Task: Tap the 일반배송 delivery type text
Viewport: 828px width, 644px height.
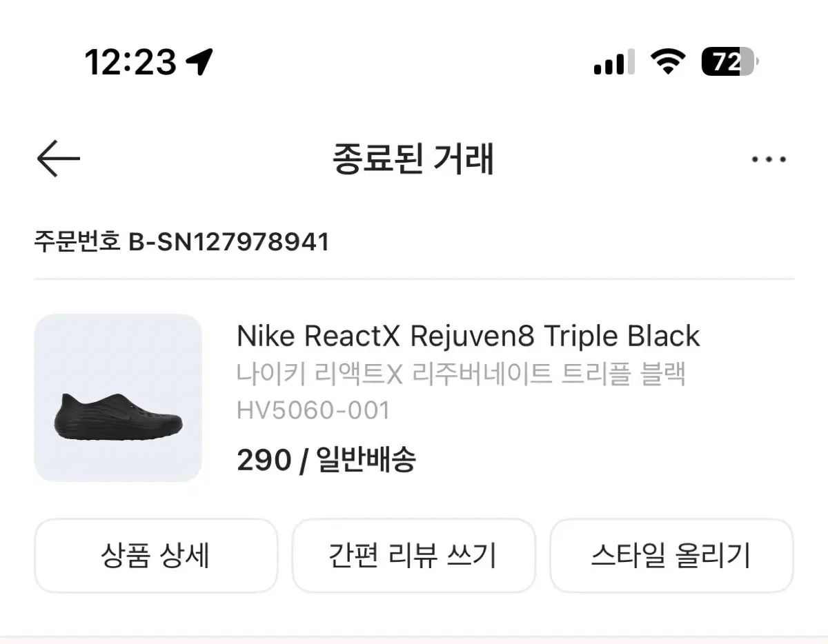Action: tap(366, 460)
